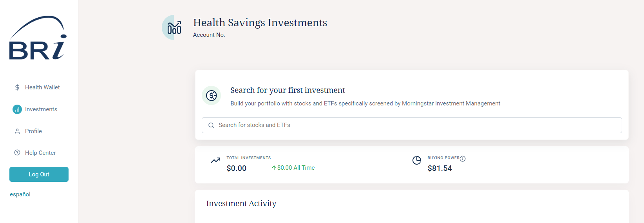Image resolution: width=644 pixels, height=223 pixels.
Task: Open the Help Center
Action: 40,153
